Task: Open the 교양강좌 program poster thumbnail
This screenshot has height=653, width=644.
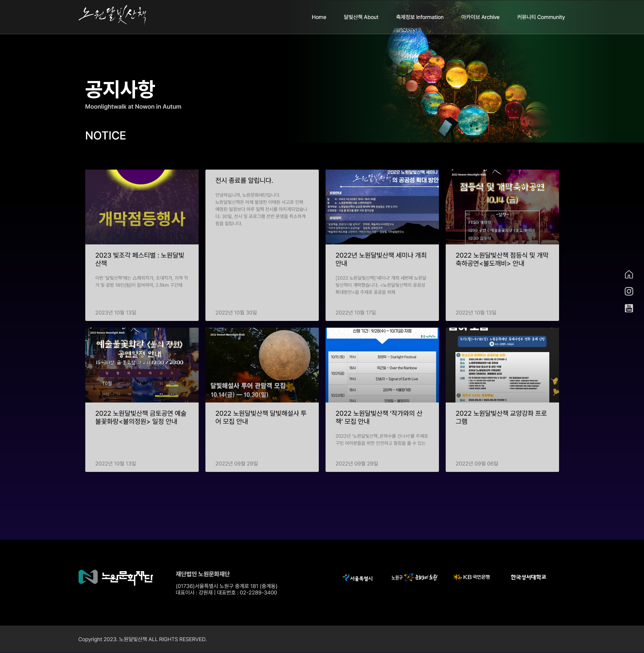Action: click(502, 365)
